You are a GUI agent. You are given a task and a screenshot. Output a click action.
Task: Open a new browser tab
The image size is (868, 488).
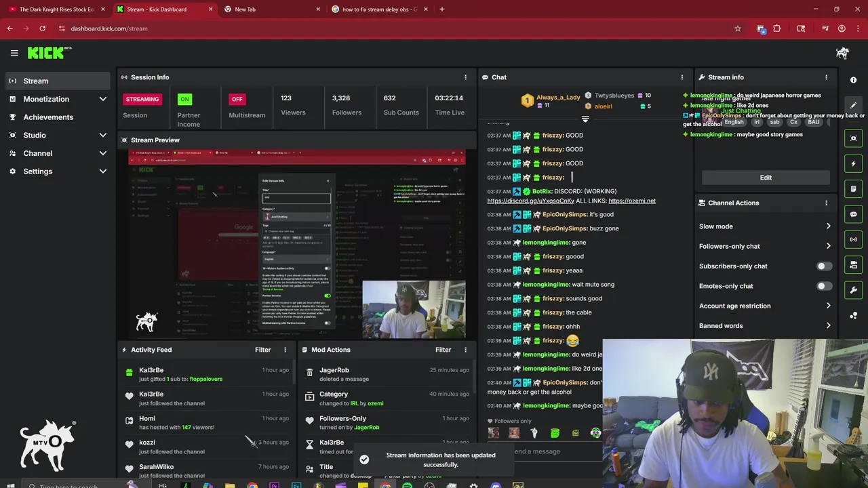[x=441, y=9]
